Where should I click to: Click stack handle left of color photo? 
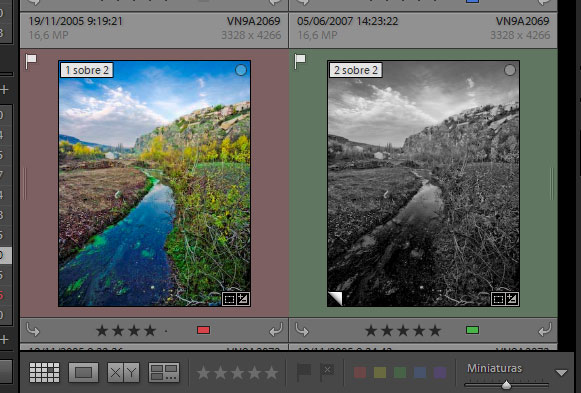(x=25, y=184)
